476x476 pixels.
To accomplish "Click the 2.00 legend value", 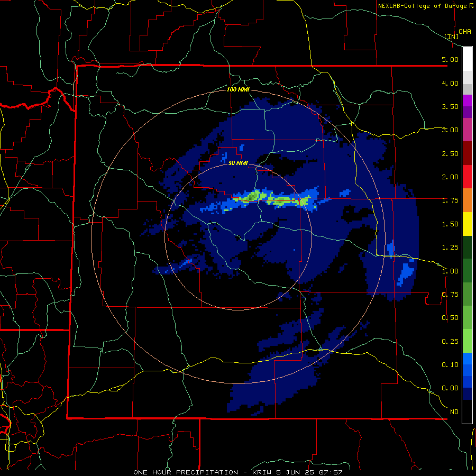I will 450,177.
